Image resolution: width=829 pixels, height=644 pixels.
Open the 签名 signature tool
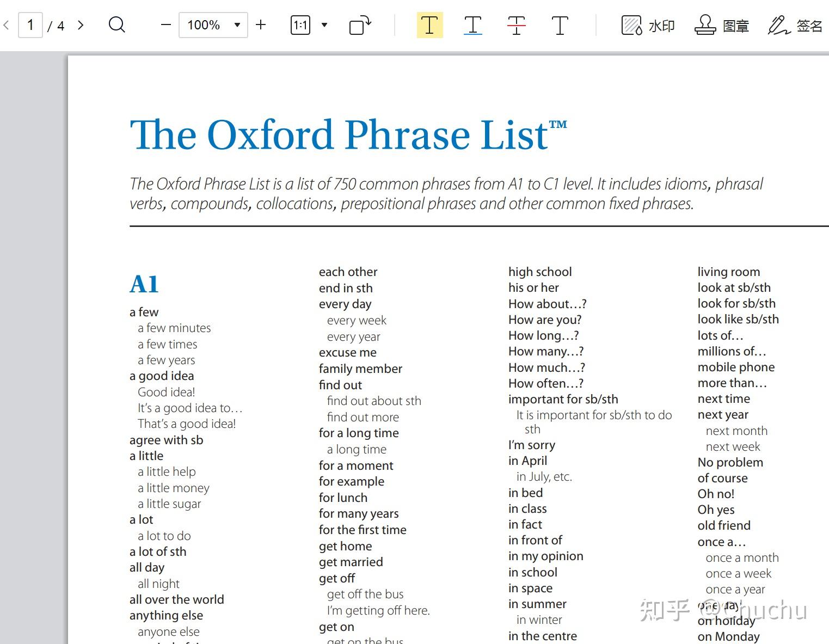coord(795,26)
